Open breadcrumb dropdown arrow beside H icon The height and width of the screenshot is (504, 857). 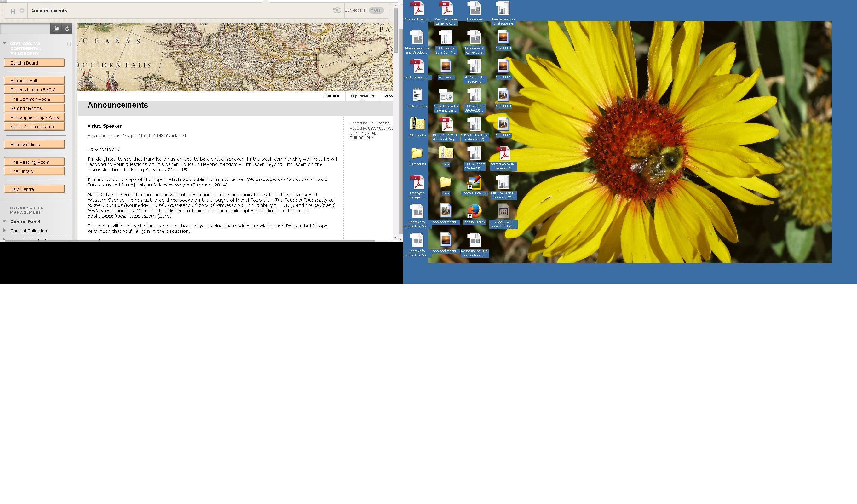coord(22,10)
